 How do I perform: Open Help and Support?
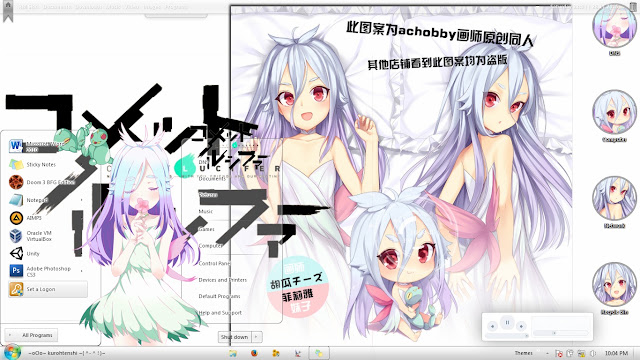pyautogui.click(x=220, y=313)
